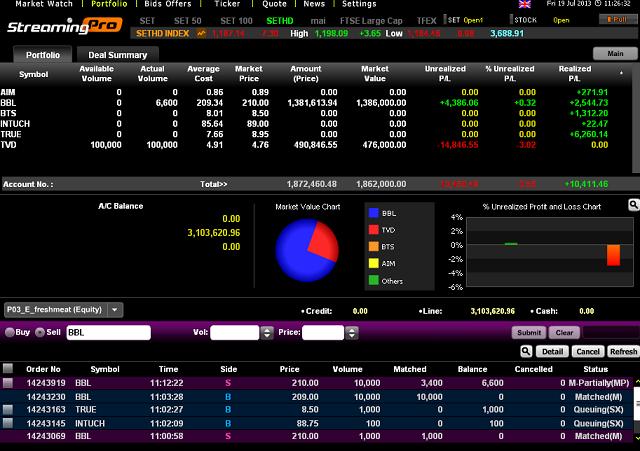The image size is (640, 451).
Task: Click the blue BBL legend swatch
Action: tap(373, 213)
